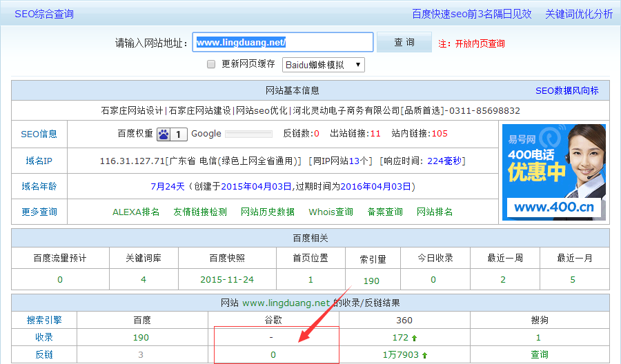621x364 pixels.
Task: Open the ALEXA排名 link
Action: pos(136,212)
